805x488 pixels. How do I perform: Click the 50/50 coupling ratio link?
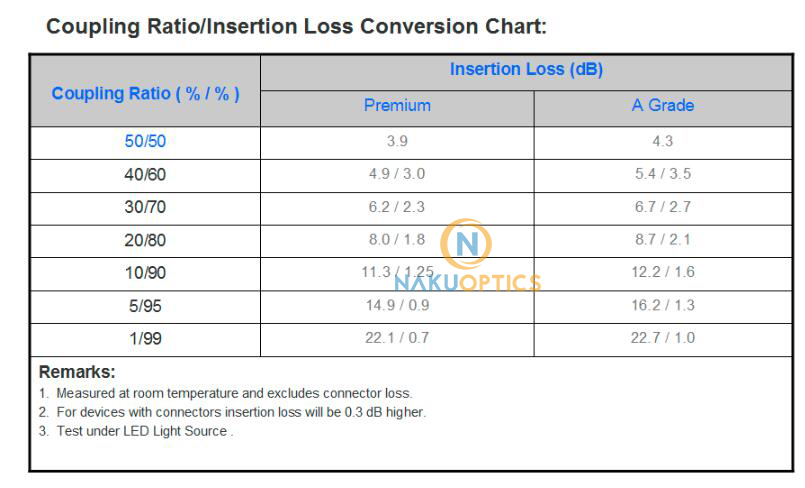[145, 141]
